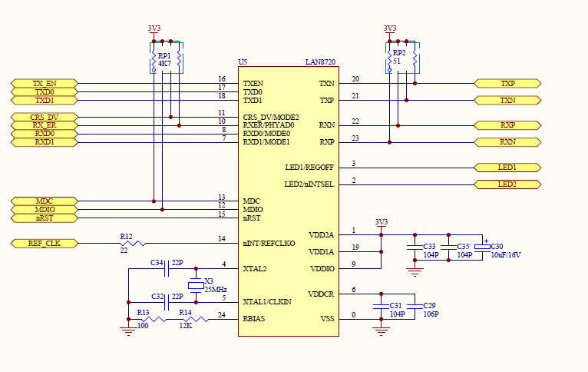Select RXN port wired to pin 23
588x372 pixels.
pyautogui.click(x=507, y=142)
